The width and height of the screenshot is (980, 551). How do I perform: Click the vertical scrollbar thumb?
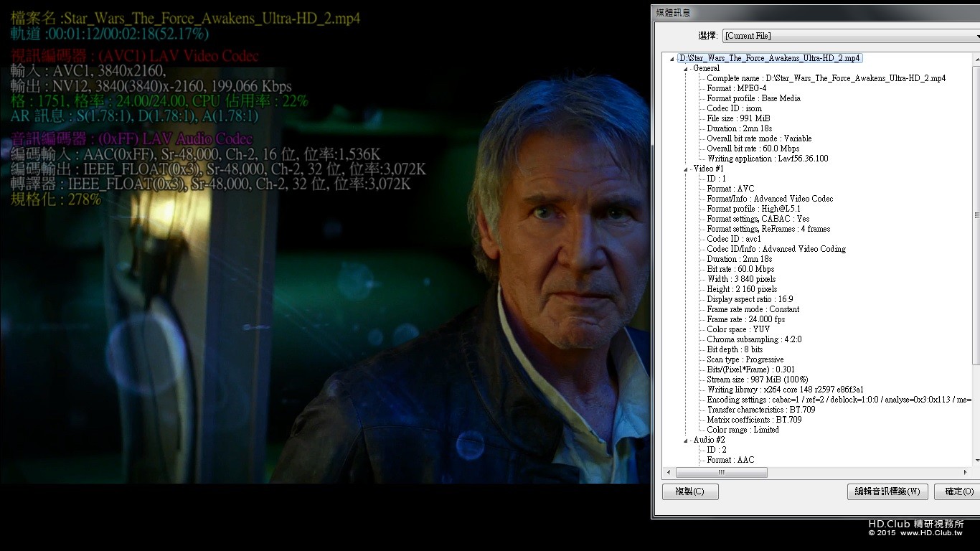(976, 215)
